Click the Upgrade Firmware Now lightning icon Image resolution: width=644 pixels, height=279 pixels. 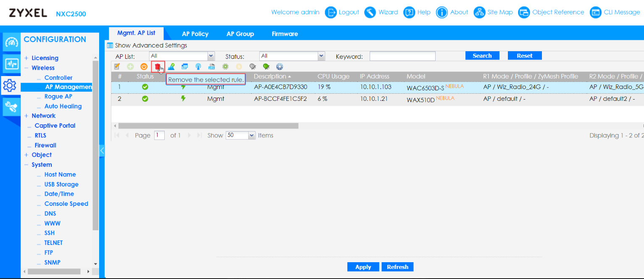(x=239, y=66)
